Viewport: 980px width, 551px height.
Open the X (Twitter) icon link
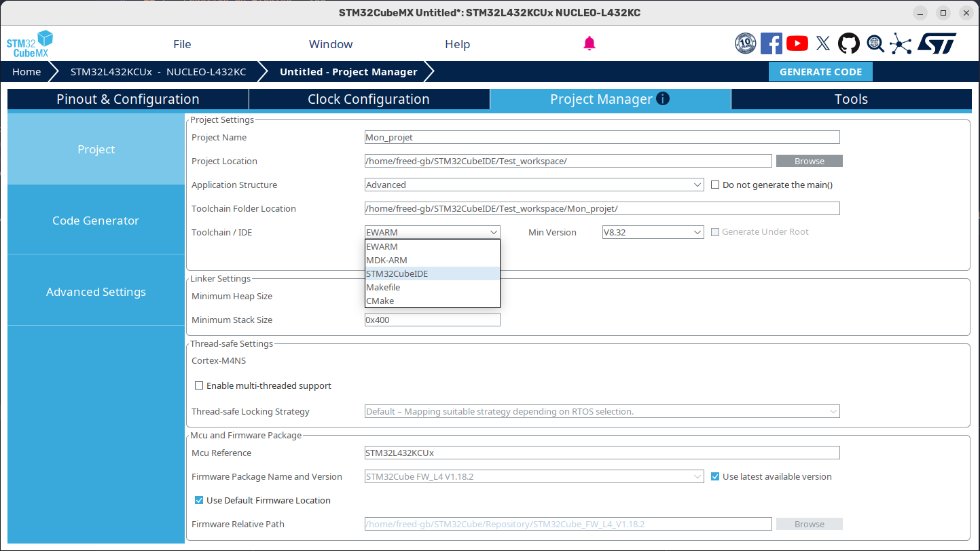click(823, 44)
